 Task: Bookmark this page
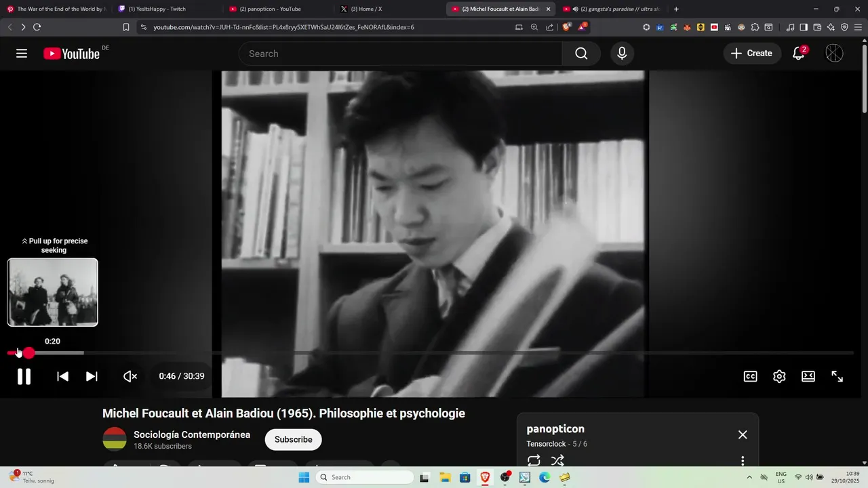[x=126, y=27]
